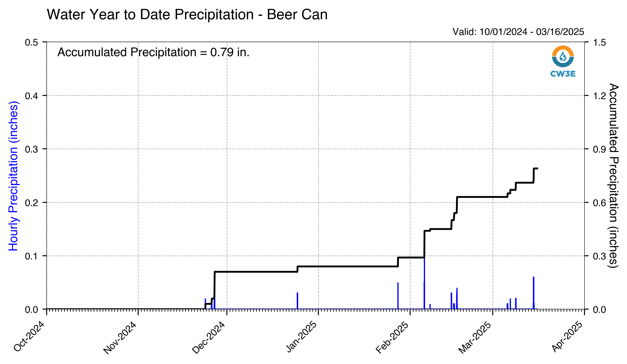Viewport: 627px width, 364px height.
Task: Select the Feb-2025 x-axis label
Action: pos(392,338)
